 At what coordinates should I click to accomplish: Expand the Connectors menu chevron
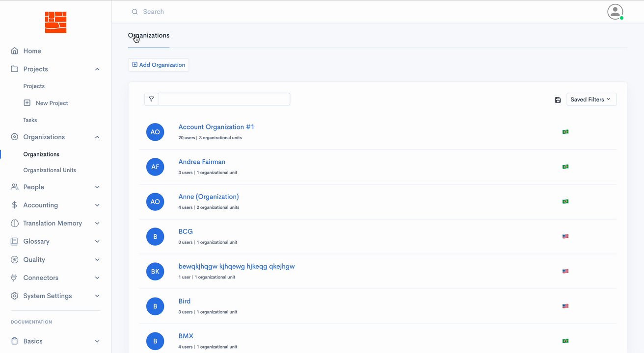pyautogui.click(x=97, y=278)
